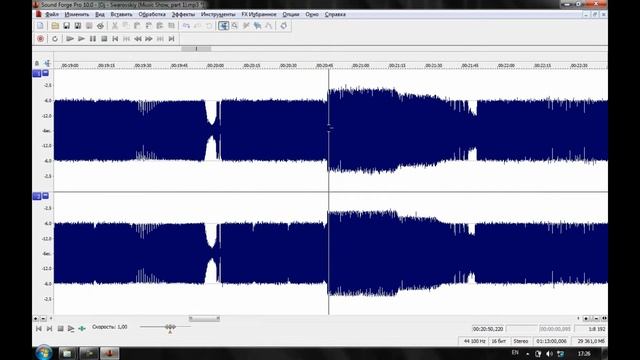Collapse channel 1 with minus button

[x=45, y=73]
